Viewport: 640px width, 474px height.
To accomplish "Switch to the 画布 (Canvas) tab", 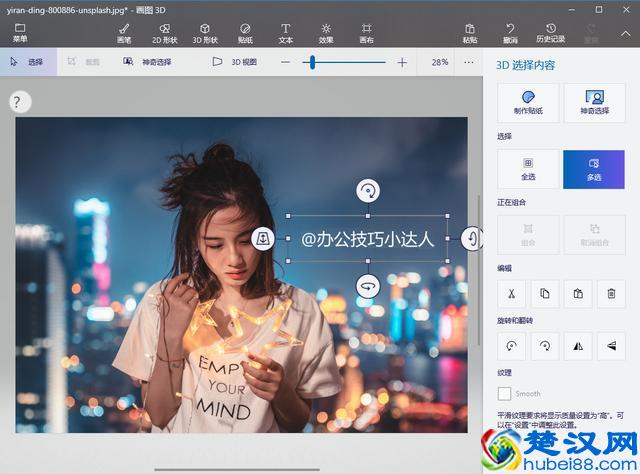I will [x=366, y=33].
